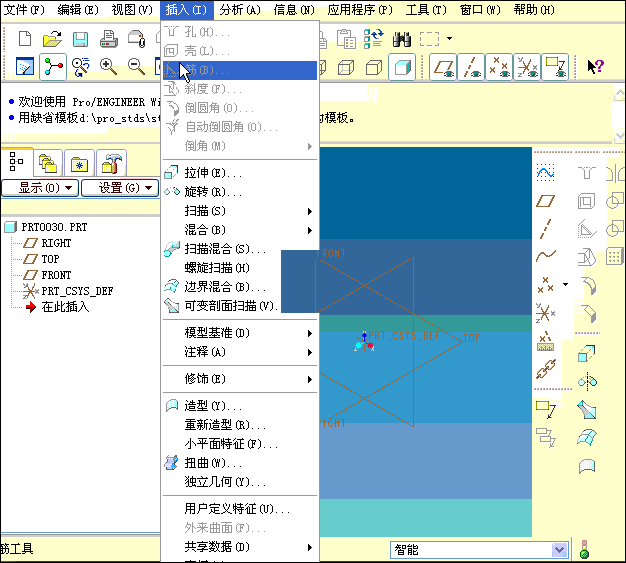Expand the 混合(B) submenu
The width and height of the screenshot is (626, 563).
240,230
